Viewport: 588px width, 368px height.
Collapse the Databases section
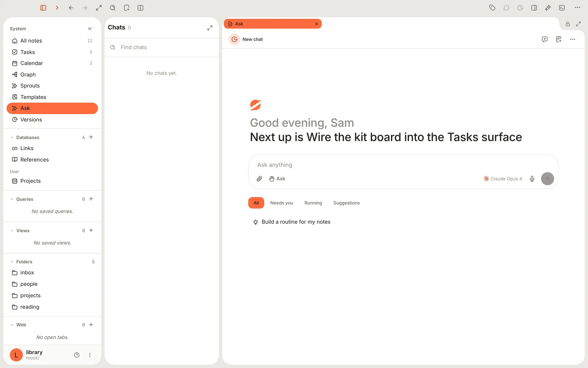pos(12,138)
